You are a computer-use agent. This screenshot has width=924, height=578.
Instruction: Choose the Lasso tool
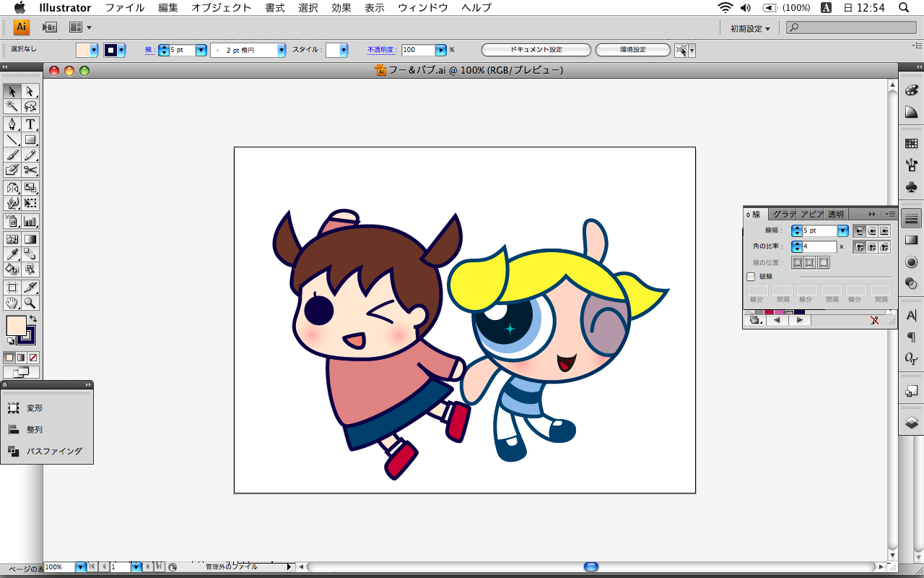[30, 106]
